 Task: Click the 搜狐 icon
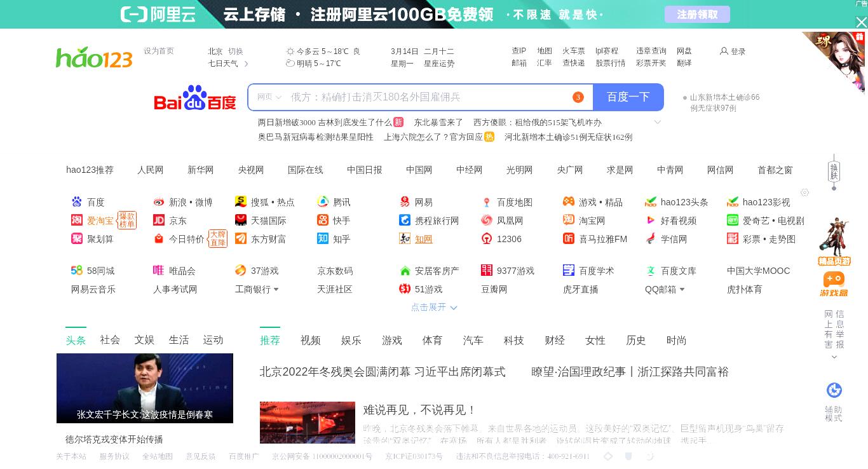[x=241, y=202]
